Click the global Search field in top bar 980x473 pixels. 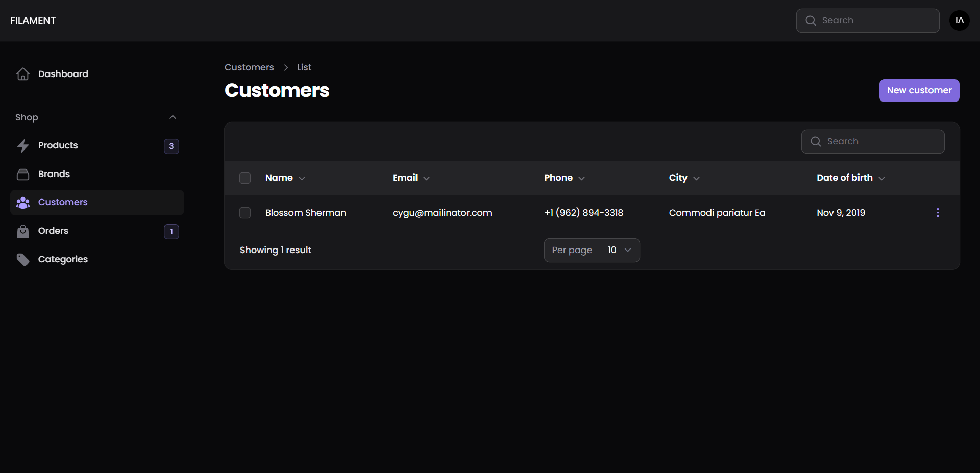click(868, 20)
